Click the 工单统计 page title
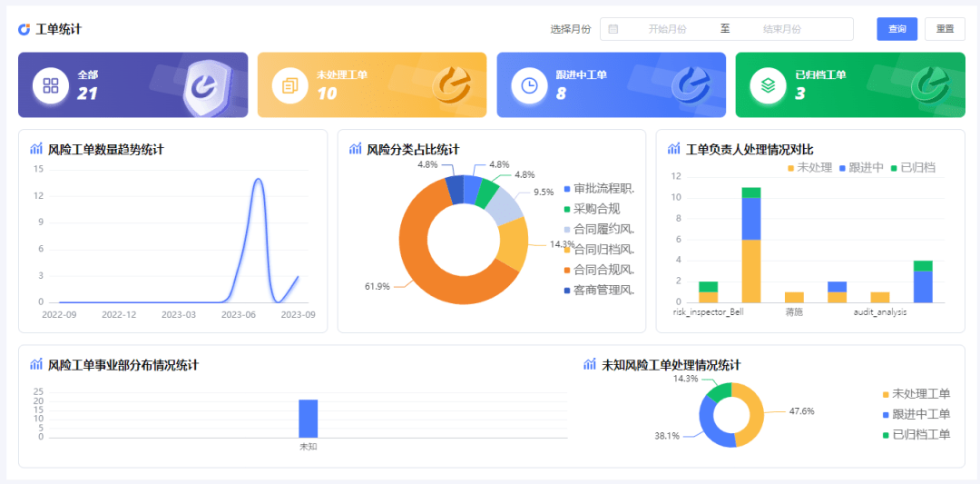The height and width of the screenshot is (484, 980). click(x=58, y=29)
